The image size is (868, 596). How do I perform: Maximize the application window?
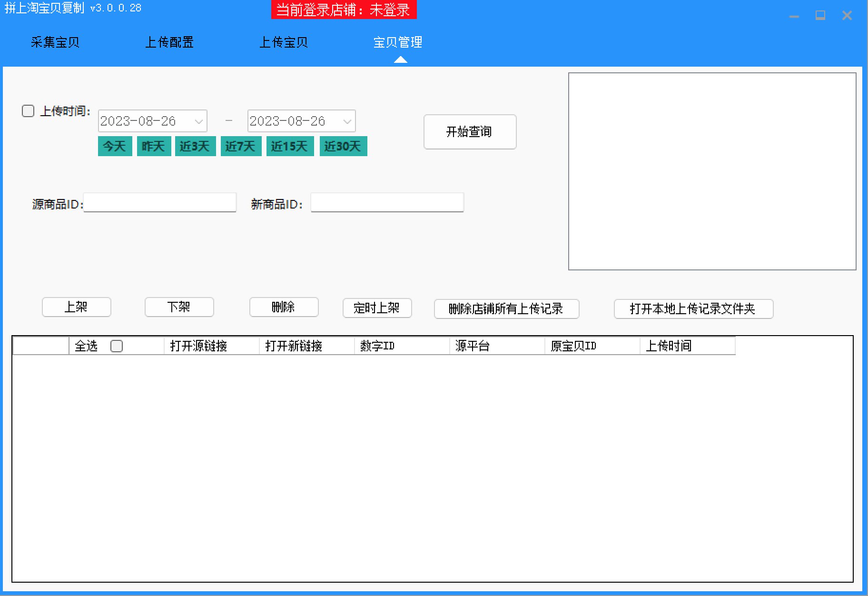pyautogui.click(x=820, y=16)
